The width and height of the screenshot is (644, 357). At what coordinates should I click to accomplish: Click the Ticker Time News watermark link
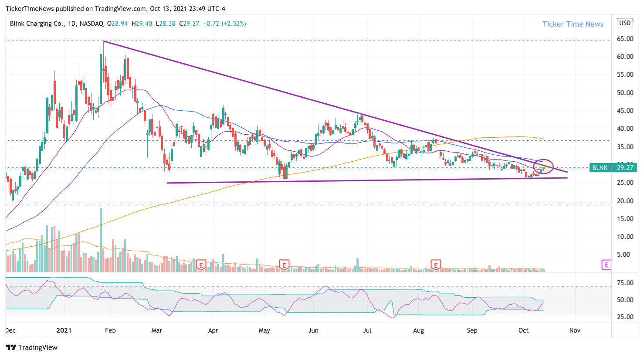tap(573, 24)
